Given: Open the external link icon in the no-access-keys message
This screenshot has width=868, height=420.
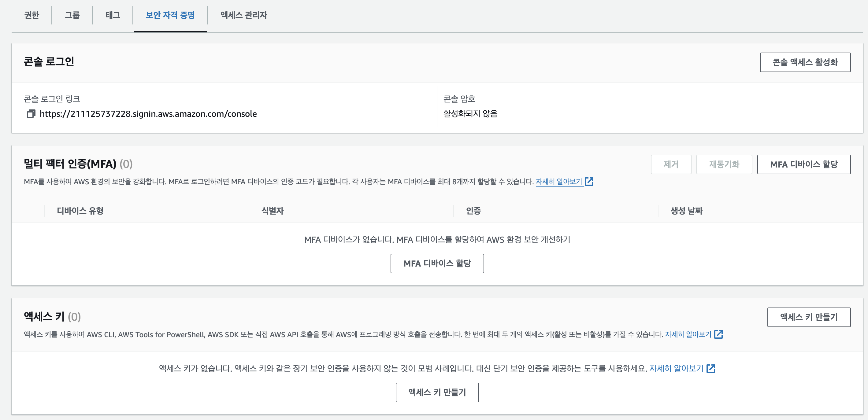Looking at the screenshot, I should coord(711,368).
